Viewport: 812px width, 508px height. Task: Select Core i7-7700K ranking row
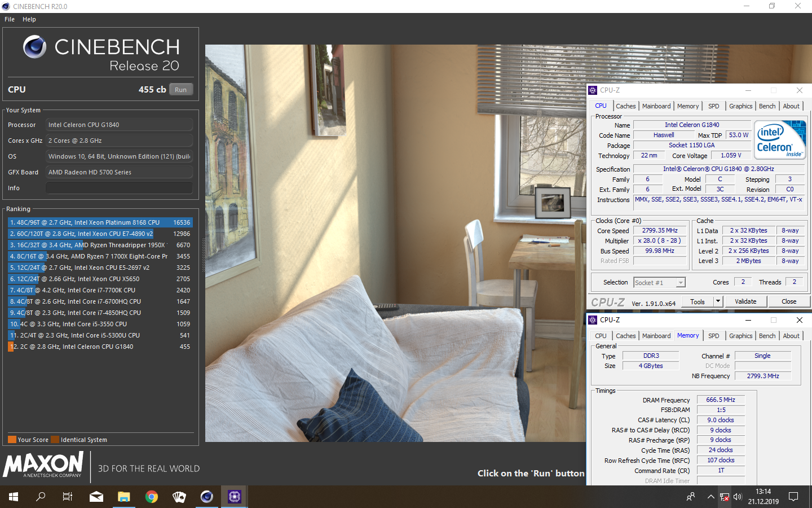coord(100,290)
